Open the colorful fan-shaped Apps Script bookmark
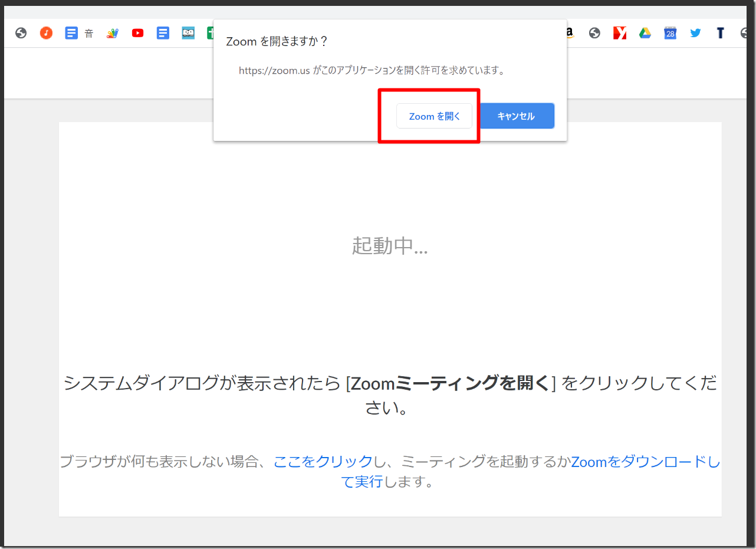 tap(113, 33)
